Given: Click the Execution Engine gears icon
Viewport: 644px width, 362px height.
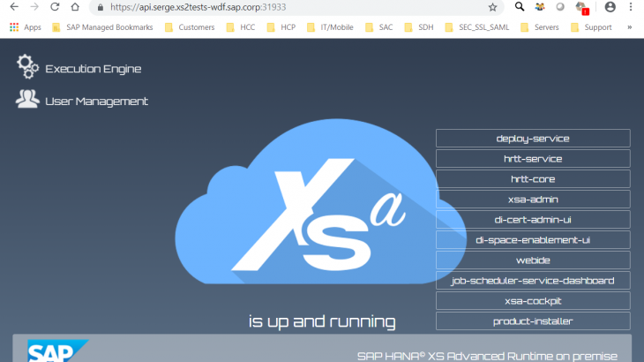Looking at the screenshot, I should (27, 66).
